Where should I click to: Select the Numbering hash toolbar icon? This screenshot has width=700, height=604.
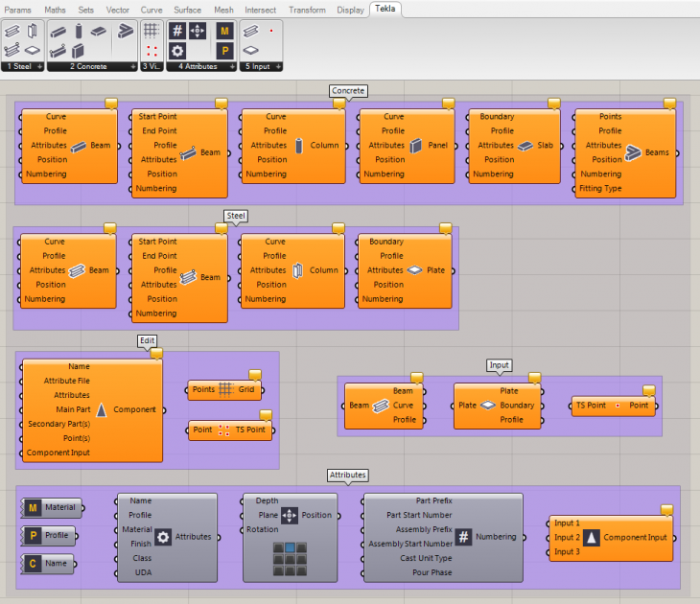click(177, 31)
